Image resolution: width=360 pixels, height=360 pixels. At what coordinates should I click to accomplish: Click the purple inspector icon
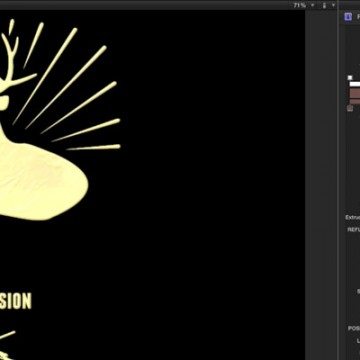[348, 17]
